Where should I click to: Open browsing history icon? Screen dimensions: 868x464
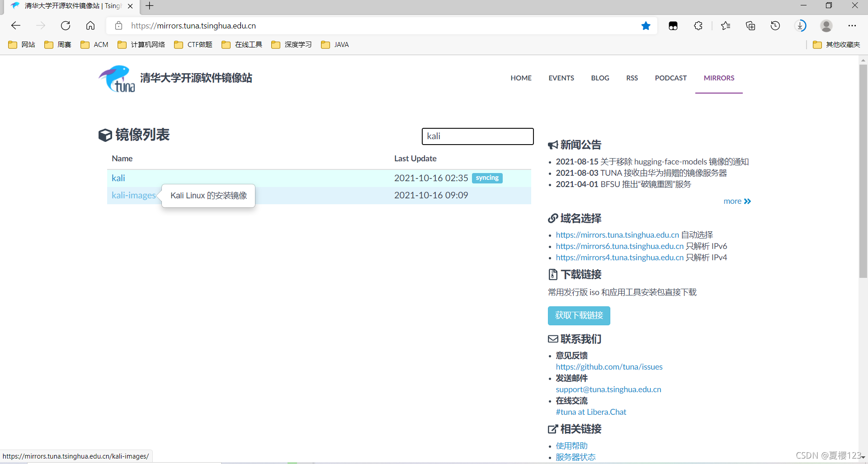point(775,26)
